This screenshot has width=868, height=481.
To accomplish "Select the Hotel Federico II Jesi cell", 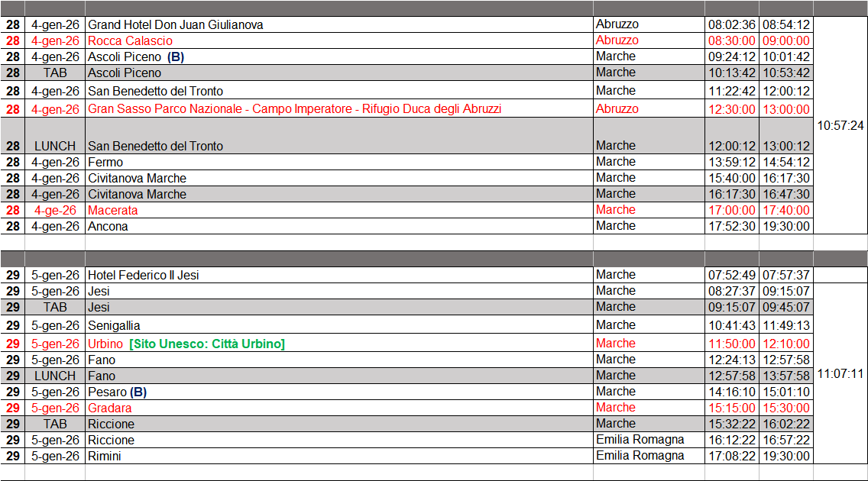I will pyautogui.click(x=144, y=275).
